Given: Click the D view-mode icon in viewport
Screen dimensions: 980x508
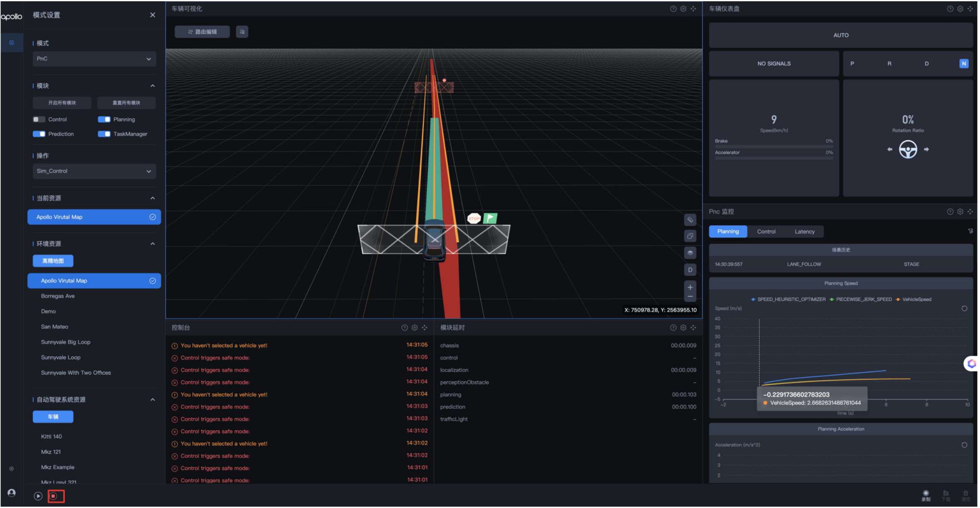Looking at the screenshot, I should pyautogui.click(x=690, y=270).
